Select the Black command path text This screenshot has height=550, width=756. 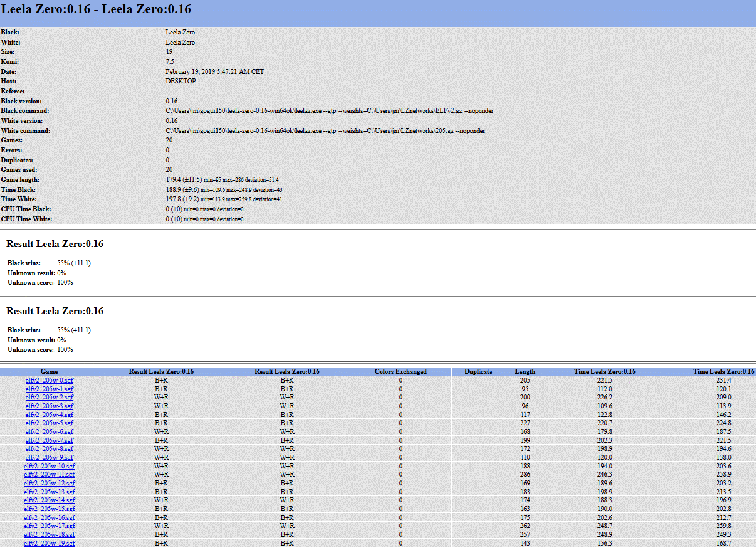click(329, 110)
